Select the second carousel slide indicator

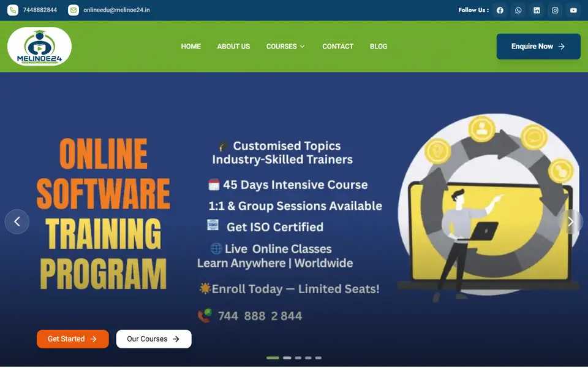point(287,358)
